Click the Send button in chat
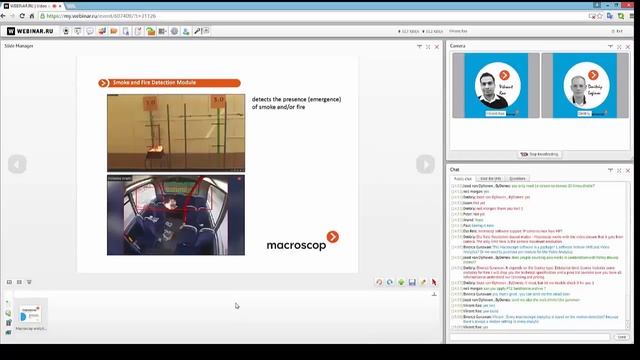This screenshot has height=360, width=640. click(622, 337)
